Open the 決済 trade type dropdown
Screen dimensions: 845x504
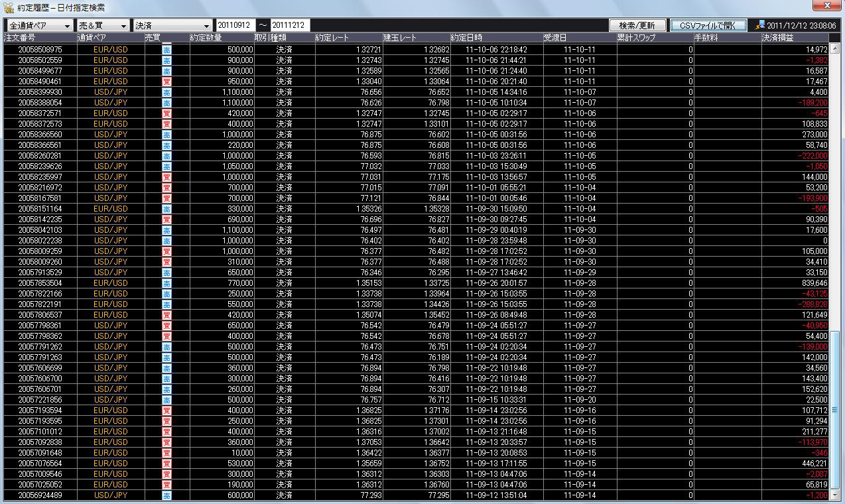coord(172,25)
